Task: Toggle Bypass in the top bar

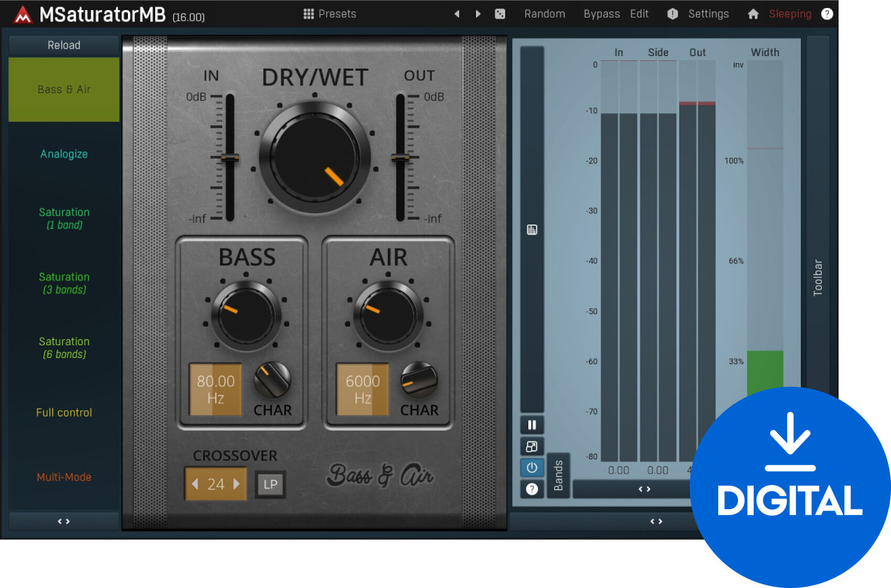Action: [602, 14]
